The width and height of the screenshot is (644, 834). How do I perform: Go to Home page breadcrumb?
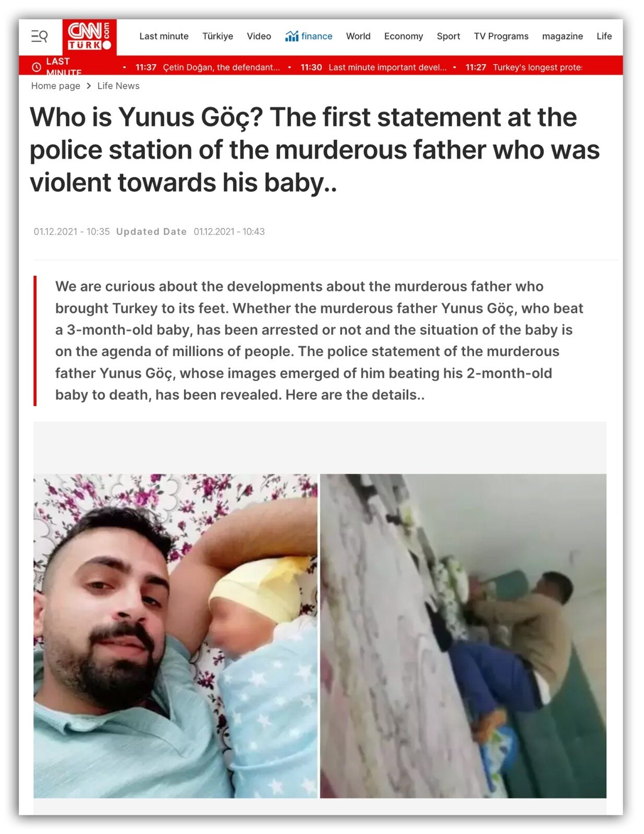click(x=56, y=86)
